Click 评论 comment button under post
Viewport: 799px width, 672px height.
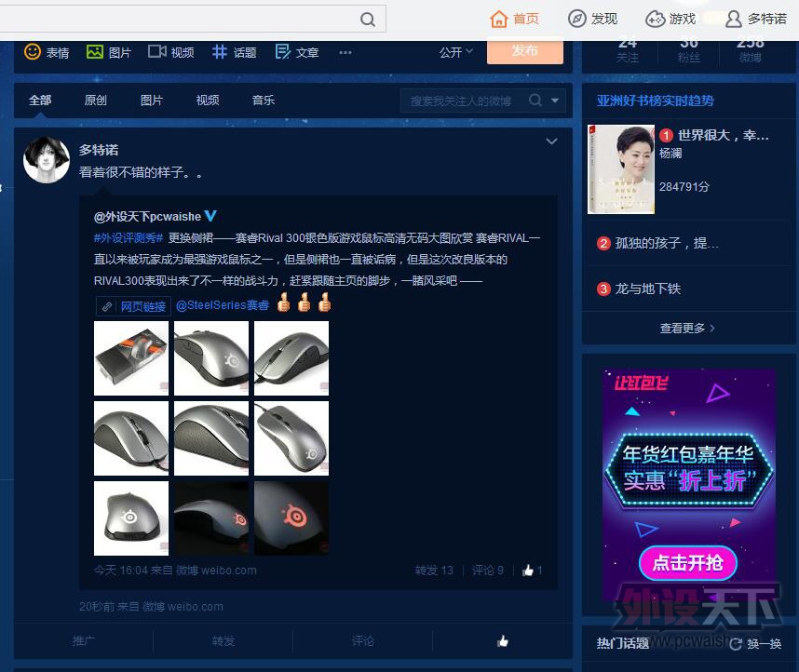[x=363, y=640]
